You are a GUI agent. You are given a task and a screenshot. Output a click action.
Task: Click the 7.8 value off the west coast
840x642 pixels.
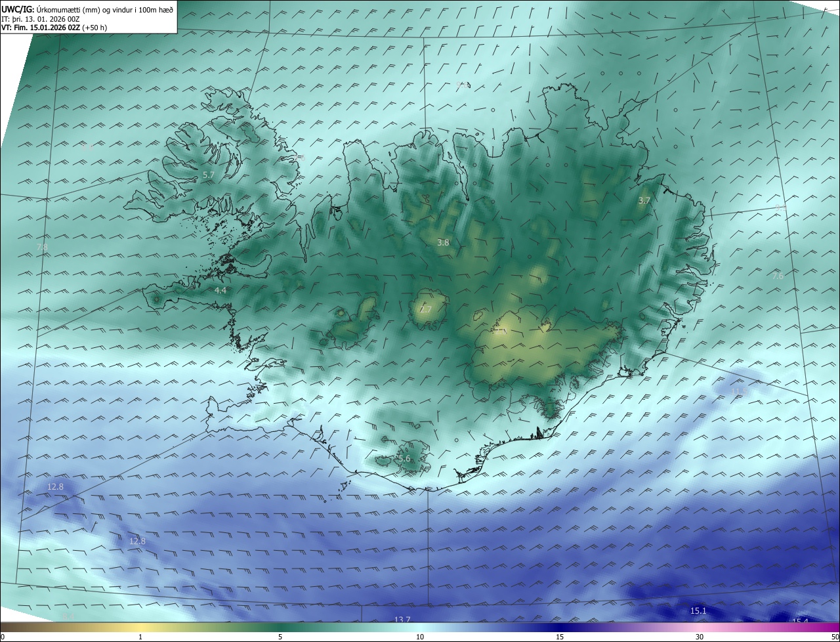tap(42, 247)
